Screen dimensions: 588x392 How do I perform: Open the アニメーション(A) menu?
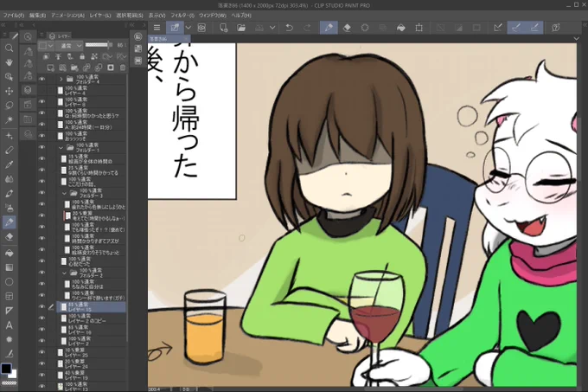[67, 16]
